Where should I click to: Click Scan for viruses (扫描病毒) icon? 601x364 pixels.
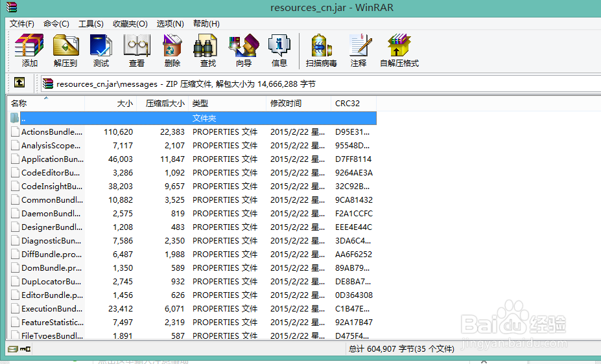[321, 50]
